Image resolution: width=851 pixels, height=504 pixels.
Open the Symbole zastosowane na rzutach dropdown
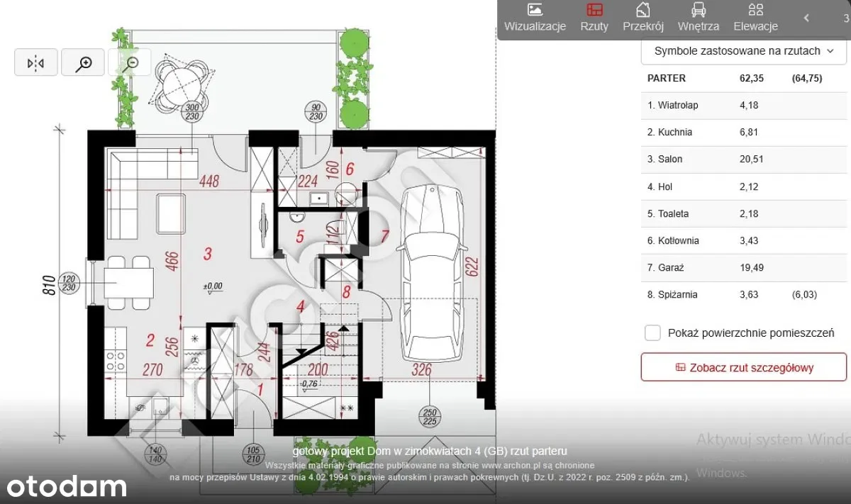point(743,51)
